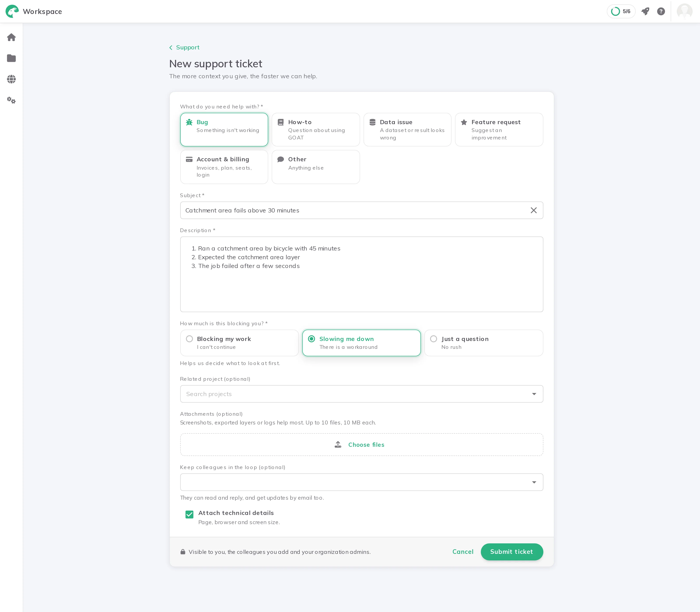Screen dimensions: 700x612
Task: Clear the Subject field with X icon
Action: tap(534, 210)
